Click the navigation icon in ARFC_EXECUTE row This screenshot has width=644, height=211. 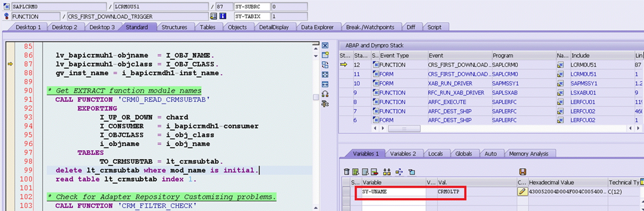pos(560,102)
